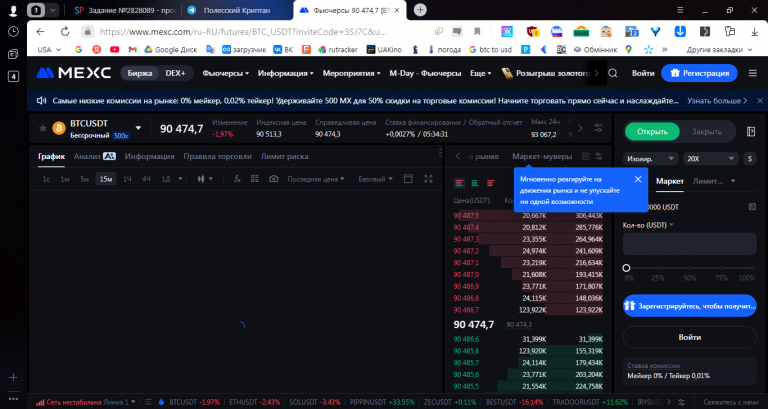Click the chart window layout icon
This screenshot has height=409, width=768.
408,179
